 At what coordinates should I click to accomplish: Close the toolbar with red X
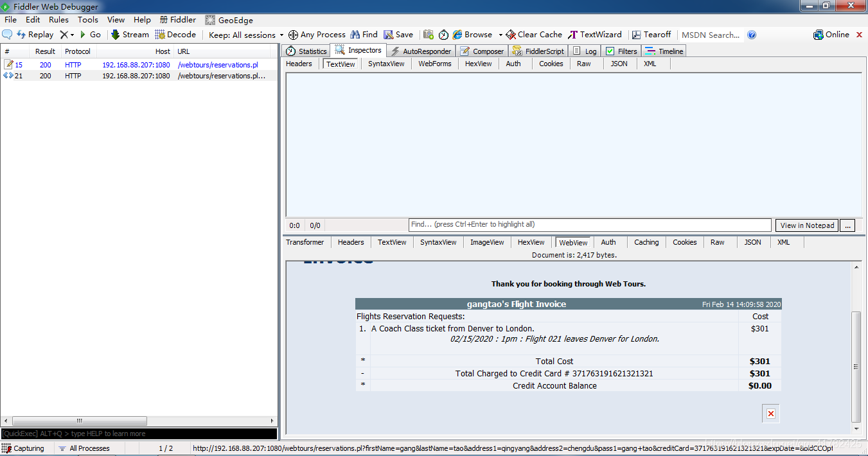860,35
